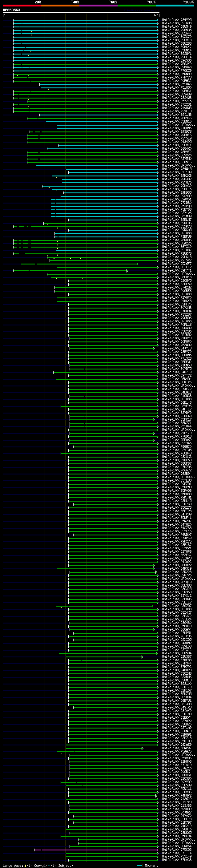Open hit UniRef100_B9IGD0
The height and width of the screenshot is (868, 197).
(177, 23)
